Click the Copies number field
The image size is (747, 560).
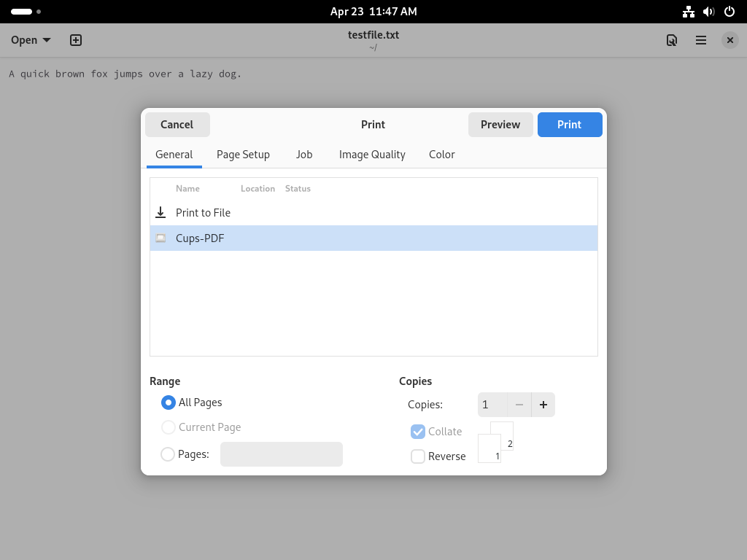coord(492,405)
